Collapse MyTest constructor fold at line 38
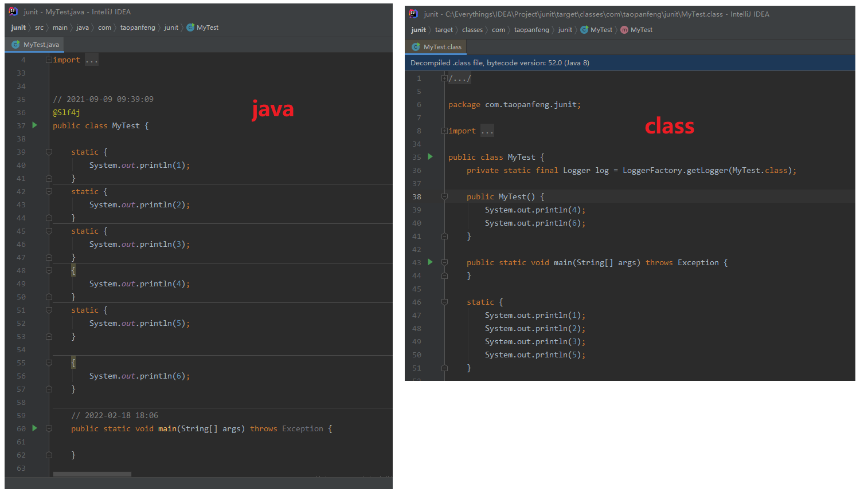This screenshot has height=496, width=868. [x=444, y=196]
